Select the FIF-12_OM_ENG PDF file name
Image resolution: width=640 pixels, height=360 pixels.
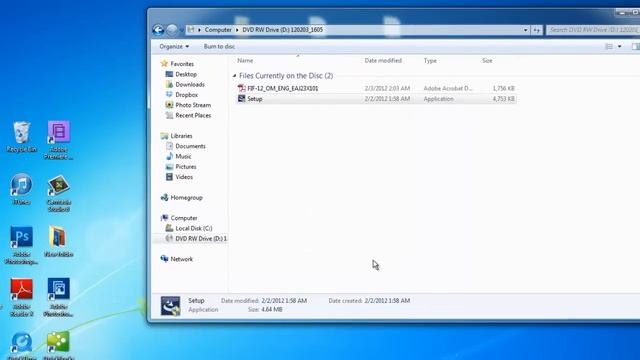[x=282, y=88]
